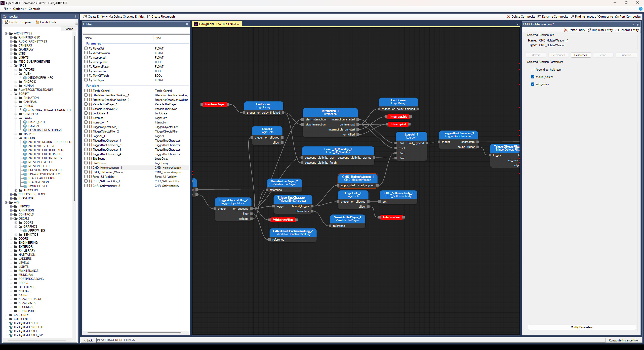Collapse the ARCHETYPES tree node
The image size is (644, 350).
7,33
